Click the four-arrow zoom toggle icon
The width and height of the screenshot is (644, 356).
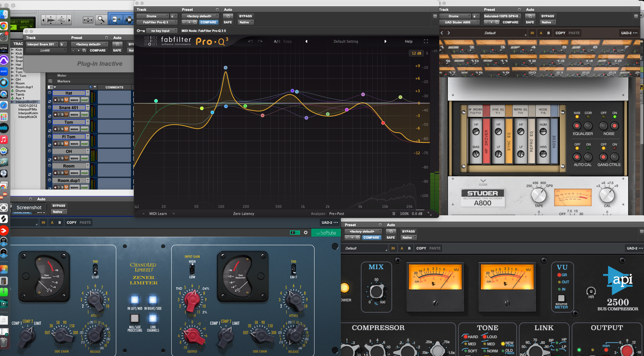[88, 20]
